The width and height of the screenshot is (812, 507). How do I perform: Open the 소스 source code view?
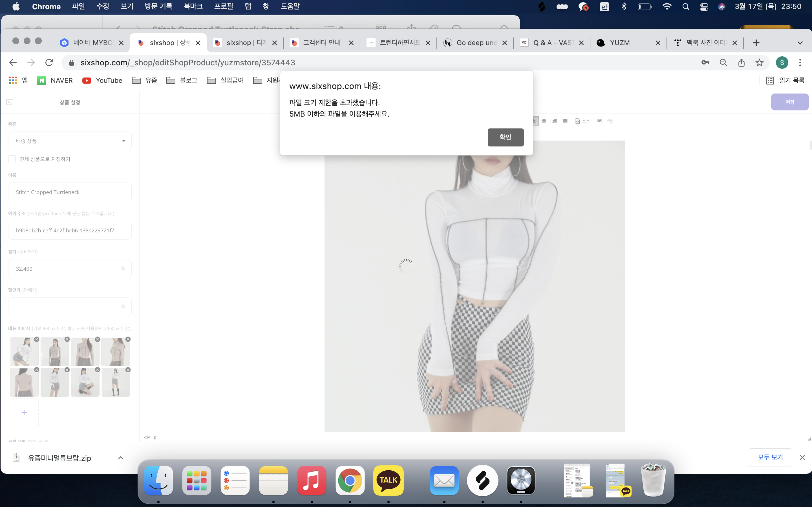[x=582, y=121]
